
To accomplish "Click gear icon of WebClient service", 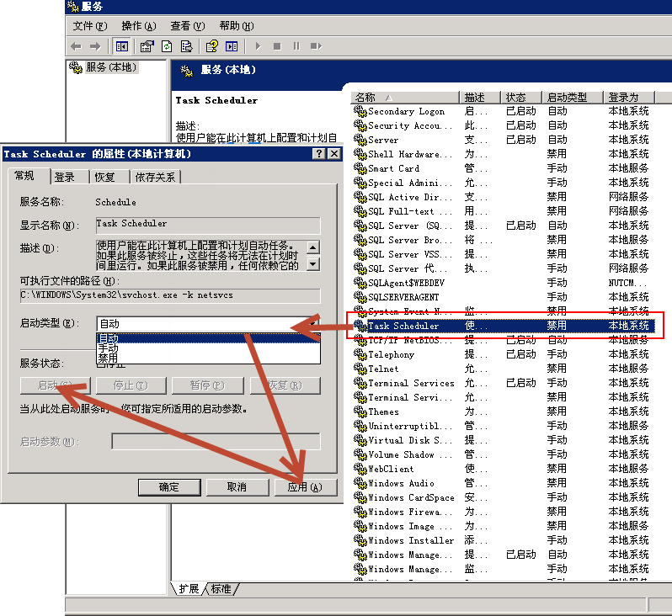I will pyautogui.click(x=360, y=469).
